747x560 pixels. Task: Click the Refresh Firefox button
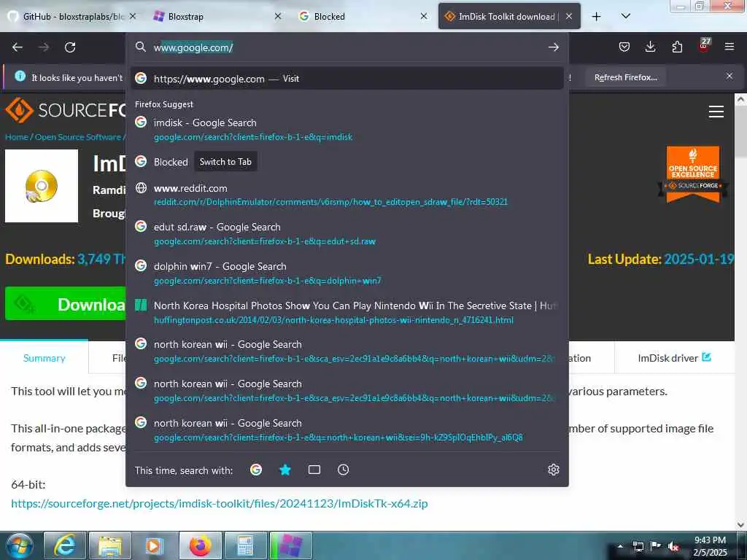(625, 77)
